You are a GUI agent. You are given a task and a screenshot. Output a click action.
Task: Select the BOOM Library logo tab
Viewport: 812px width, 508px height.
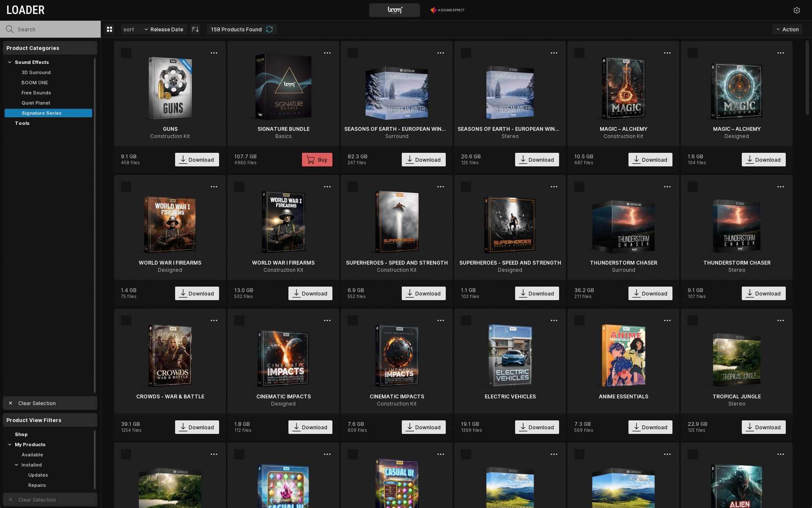click(x=394, y=10)
